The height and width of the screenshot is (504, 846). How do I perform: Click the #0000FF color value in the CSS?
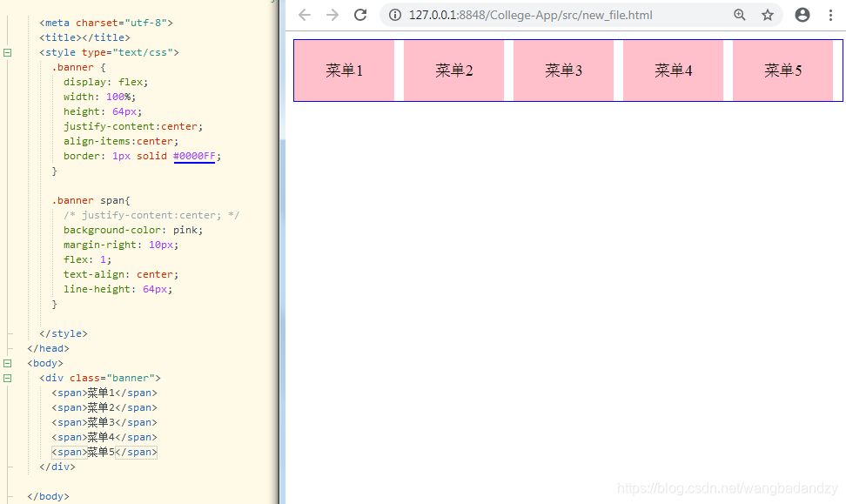coord(193,156)
